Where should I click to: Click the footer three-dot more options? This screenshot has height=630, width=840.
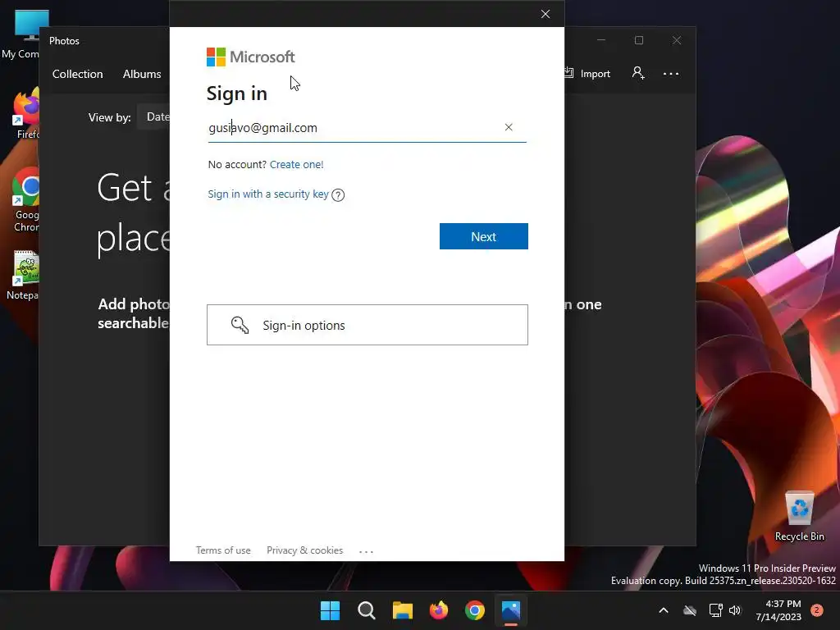click(x=366, y=550)
